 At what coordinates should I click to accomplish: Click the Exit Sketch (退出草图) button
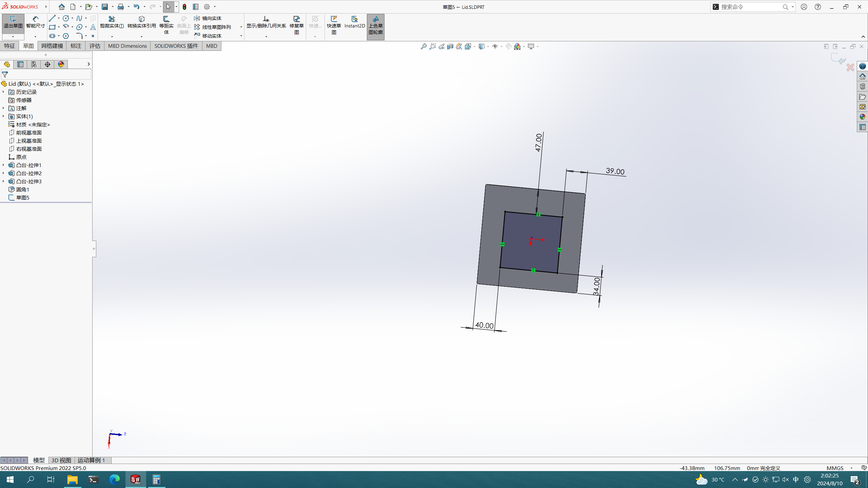[x=13, y=22]
